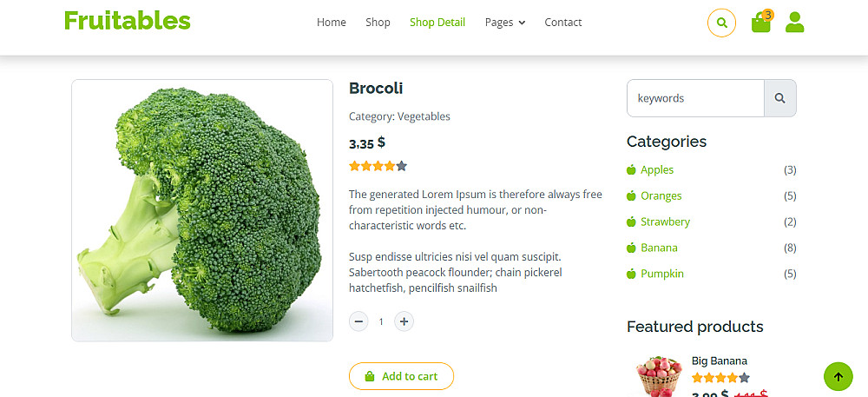Screen dimensions: 868x397
Task: Select the Pumpkin category link
Action: point(662,275)
